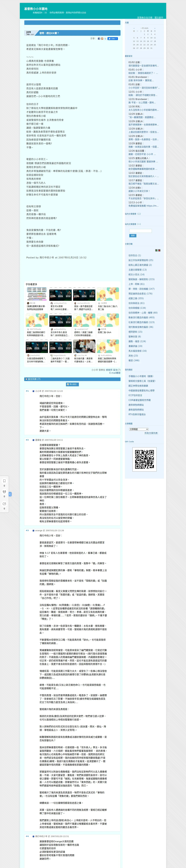Click comment number #2 permalink
Viewport: 186px width, 868px height.
point(27,440)
